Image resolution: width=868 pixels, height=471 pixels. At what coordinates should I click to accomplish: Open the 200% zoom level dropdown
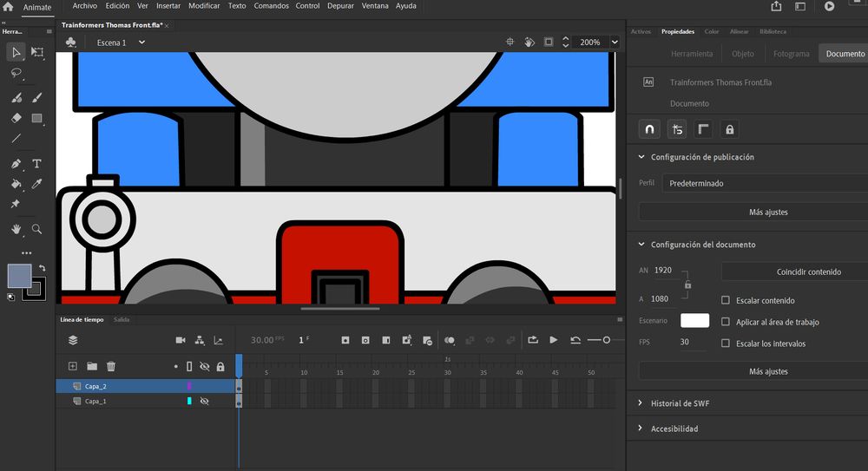point(615,42)
